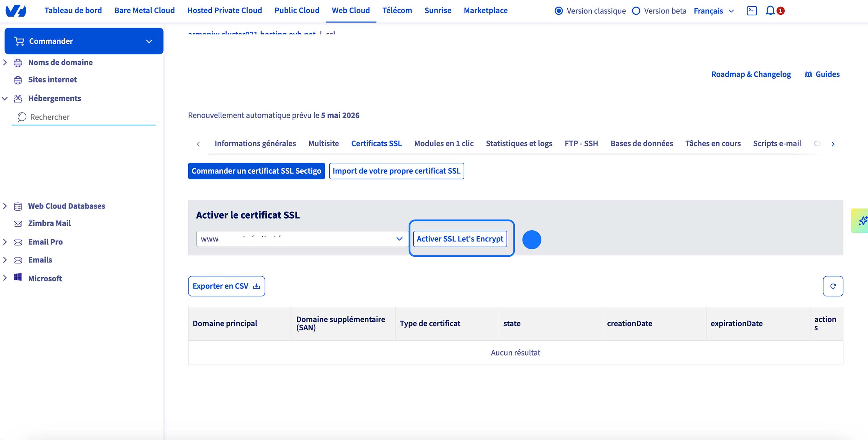Click the globe icon beside Sites internet
The width and height of the screenshot is (868, 440).
point(18,80)
